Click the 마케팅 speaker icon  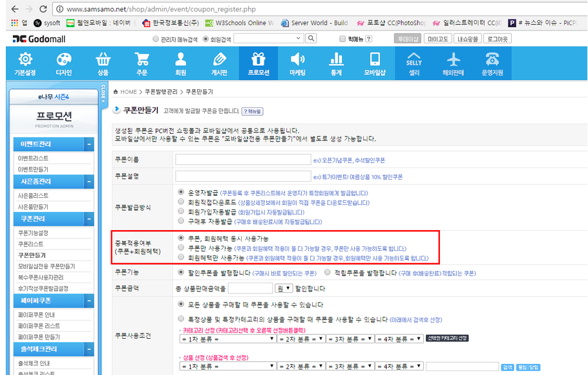(297, 59)
